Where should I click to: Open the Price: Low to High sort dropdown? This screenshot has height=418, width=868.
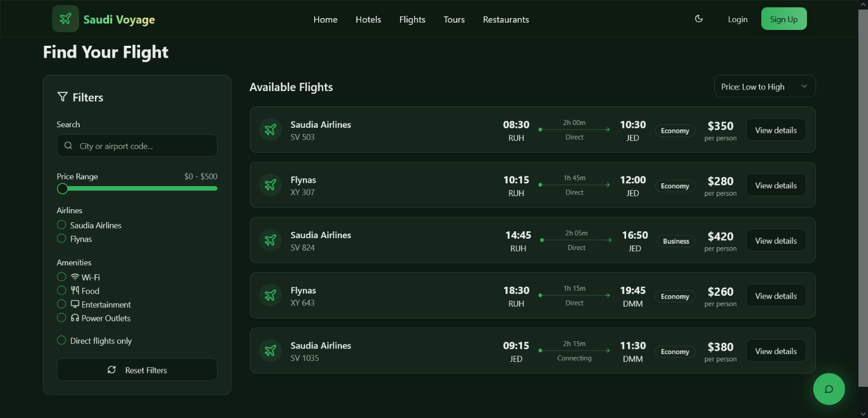pyautogui.click(x=765, y=87)
